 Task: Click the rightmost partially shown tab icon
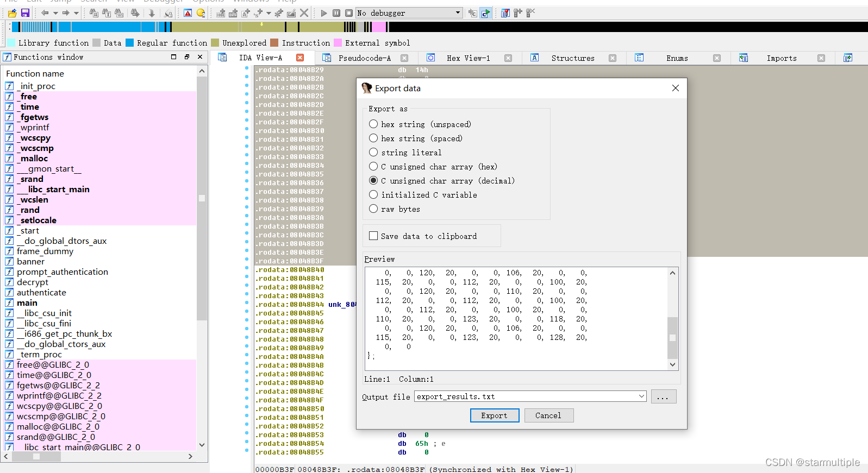coord(848,58)
